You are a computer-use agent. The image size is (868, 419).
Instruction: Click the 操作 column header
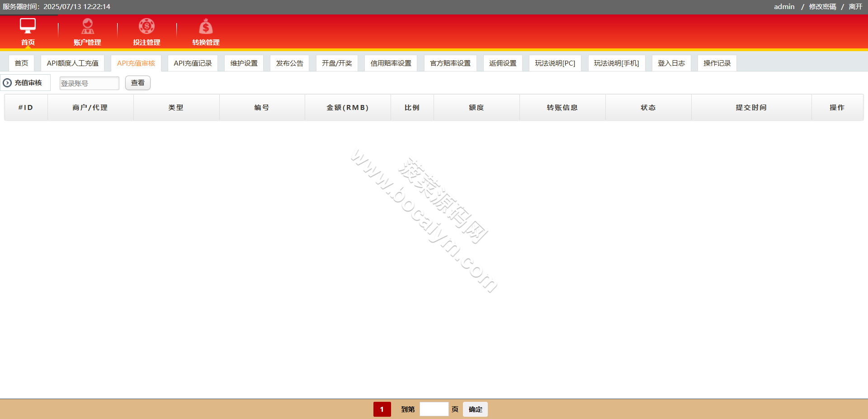coord(837,107)
